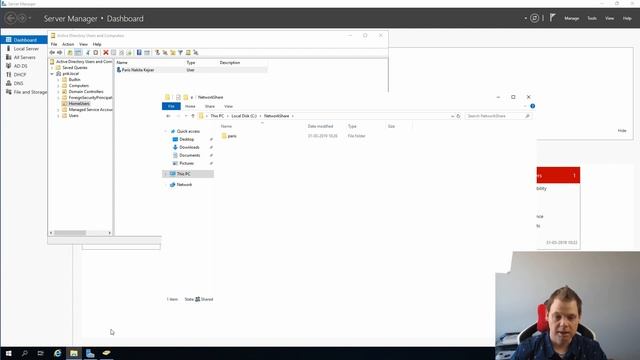Click the Refresh icon in Active Directory toolbar
The width and height of the screenshot is (640, 360).
pyautogui.click(x=121, y=52)
